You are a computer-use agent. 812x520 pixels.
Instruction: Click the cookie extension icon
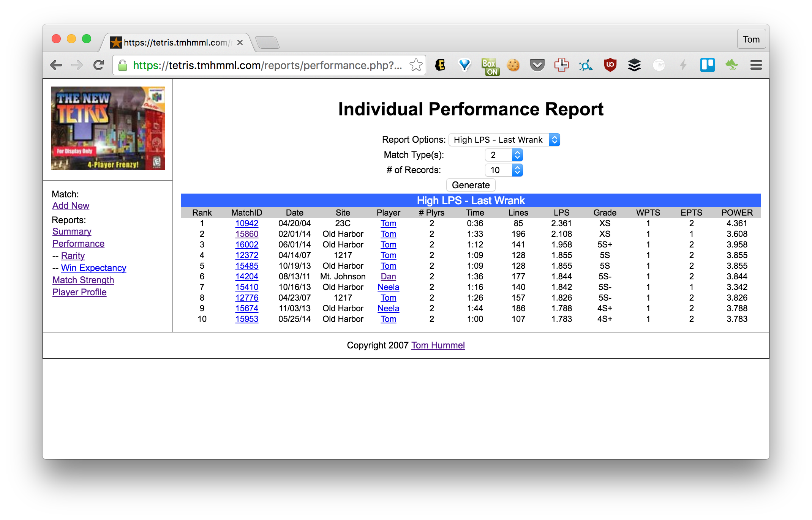513,65
